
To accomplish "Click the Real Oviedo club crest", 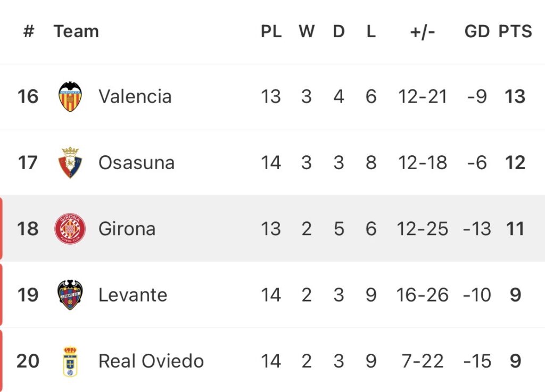I will [x=70, y=361].
